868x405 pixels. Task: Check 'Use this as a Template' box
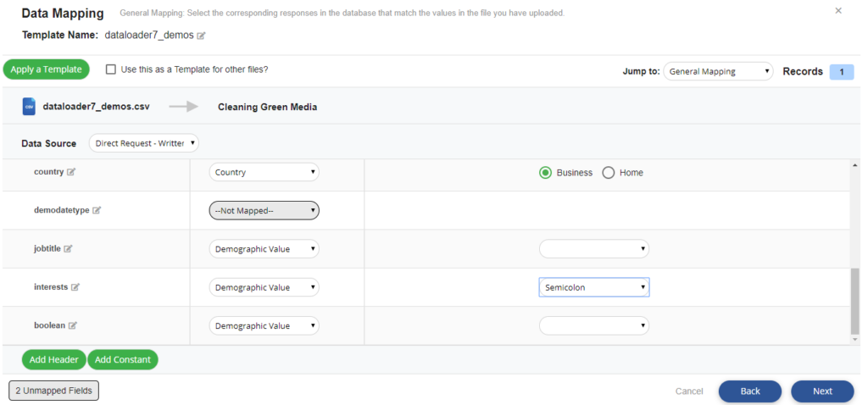pyautogui.click(x=111, y=69)
